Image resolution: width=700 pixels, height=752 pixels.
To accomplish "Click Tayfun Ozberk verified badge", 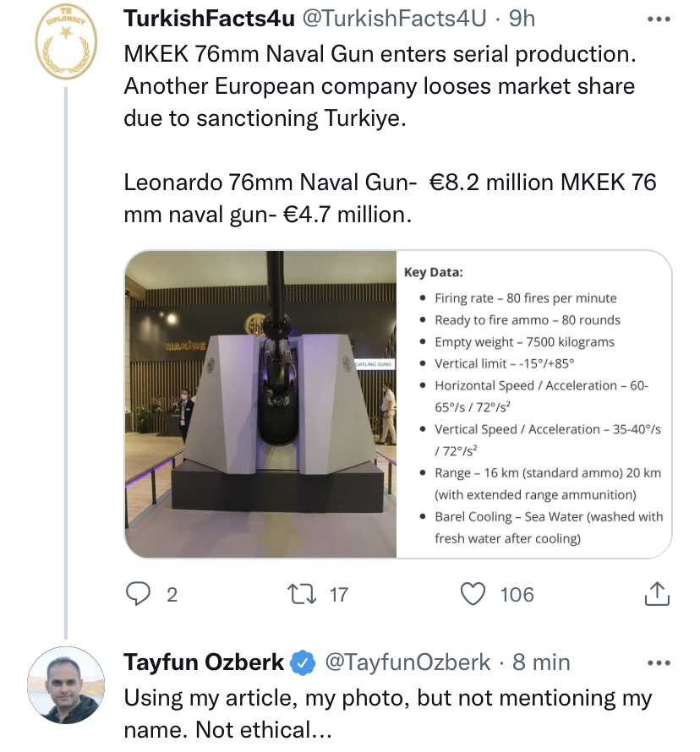I will [x=302, y=663].
